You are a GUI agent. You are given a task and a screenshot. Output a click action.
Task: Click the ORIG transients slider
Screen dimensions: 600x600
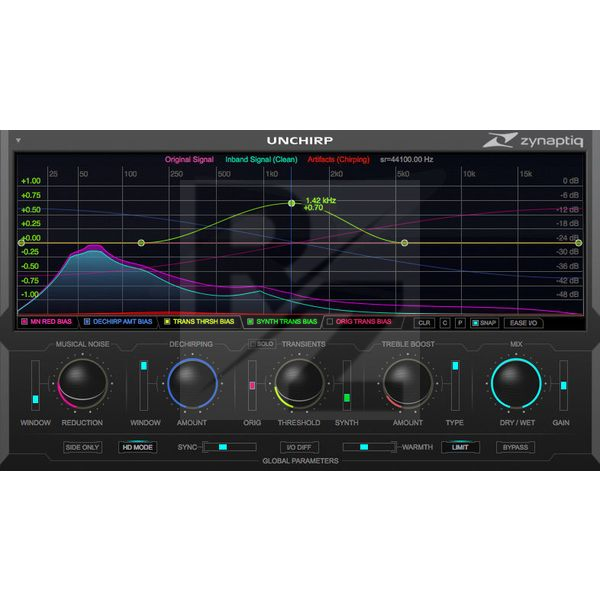(x=252, y=385)
